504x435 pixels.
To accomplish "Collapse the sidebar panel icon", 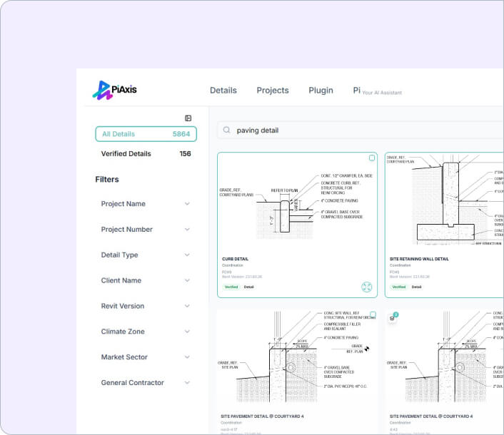I will (x=188, y=118).
